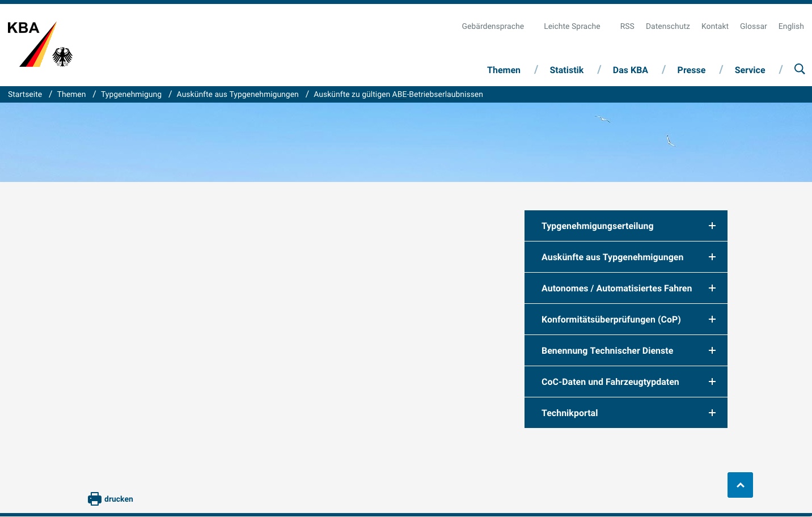
Task: Expand Autonomes / Automatisiertes Fahren section
Action: pos(712,289)
